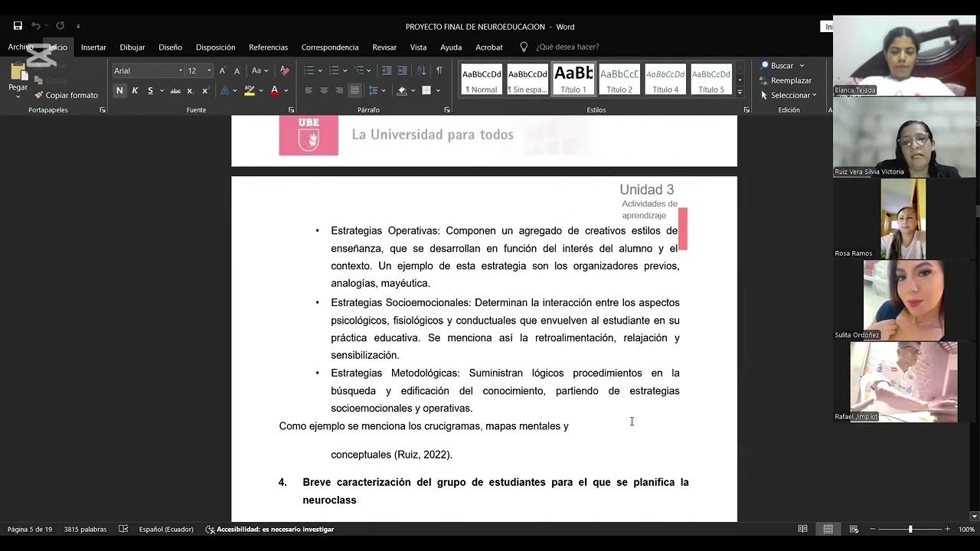Start a bulleted list
This screenshot has height=551, width=980.
coord(309,70)
